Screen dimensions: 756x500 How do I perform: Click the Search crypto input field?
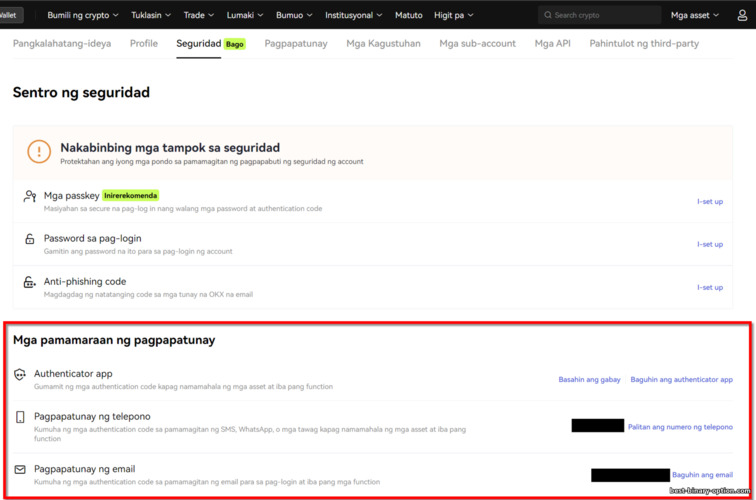[600, 15]
